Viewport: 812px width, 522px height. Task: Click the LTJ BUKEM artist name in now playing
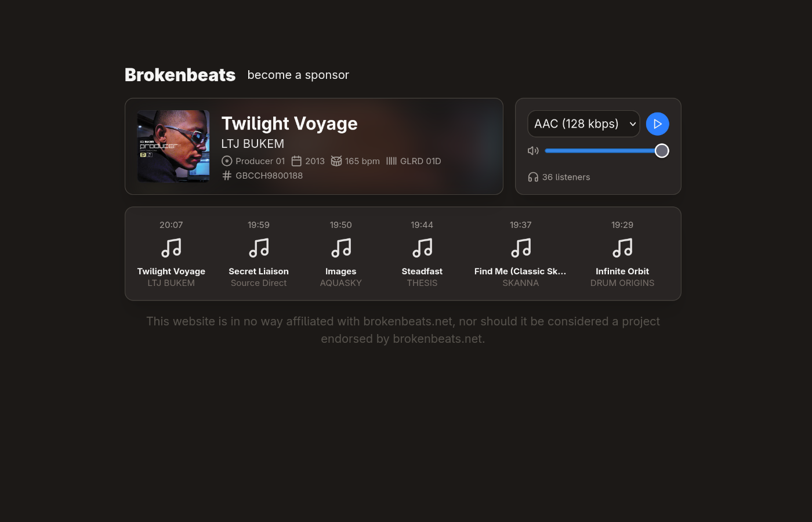(x=253, y=144)
